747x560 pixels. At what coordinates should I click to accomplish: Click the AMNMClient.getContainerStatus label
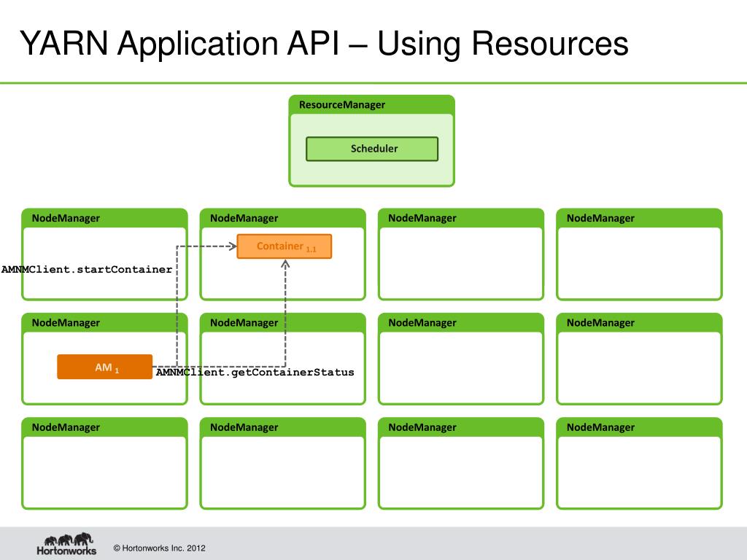[255, 373]
